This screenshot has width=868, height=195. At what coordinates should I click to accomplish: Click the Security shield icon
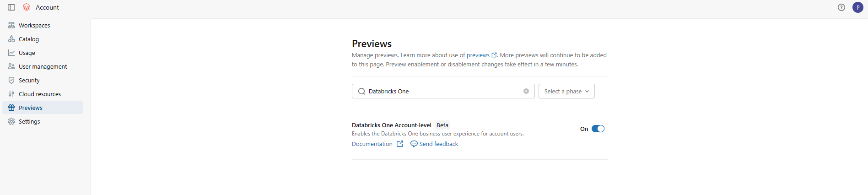(11, 80)
